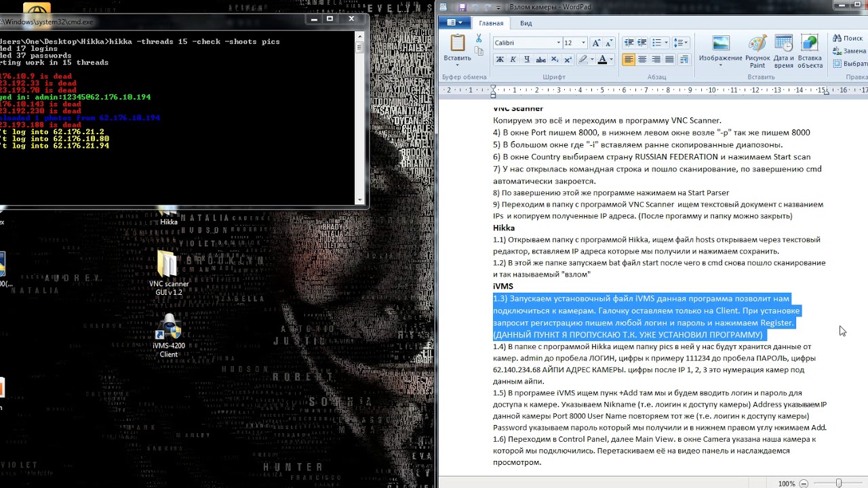
Task: Click the iVMS-4200 Client desktop shortcut
Action: 168,336
